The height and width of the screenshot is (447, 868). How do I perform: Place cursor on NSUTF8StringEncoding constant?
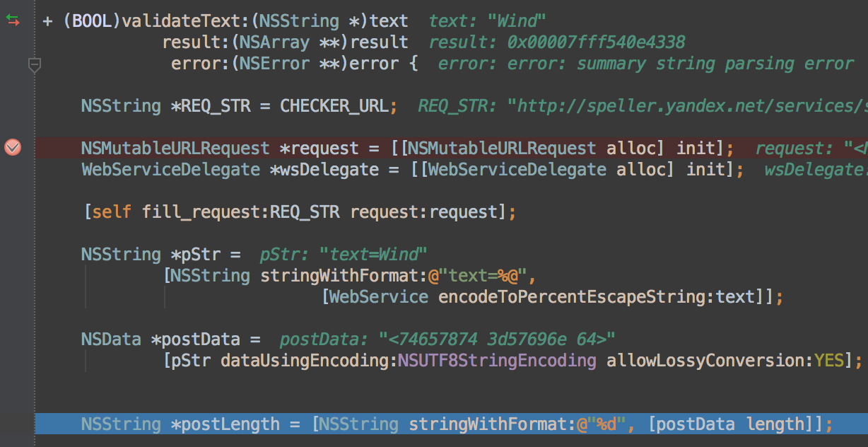(x=497, y=361)
